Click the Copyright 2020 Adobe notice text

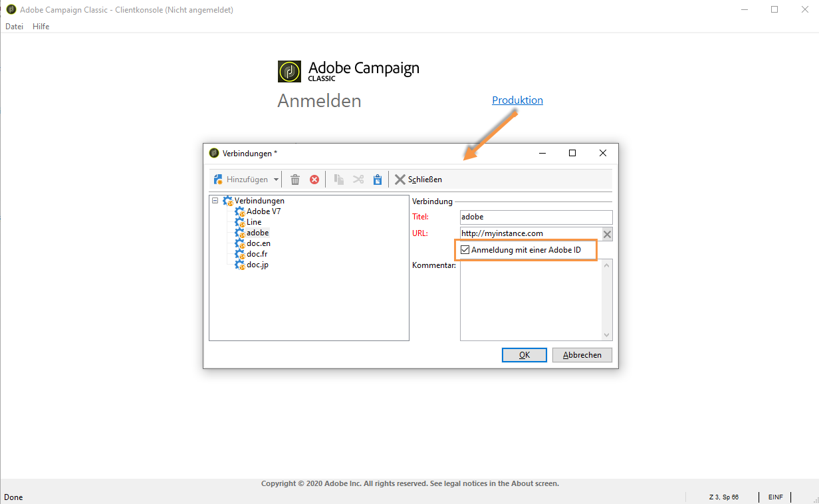pyautogui.click(x=410, y=484)
